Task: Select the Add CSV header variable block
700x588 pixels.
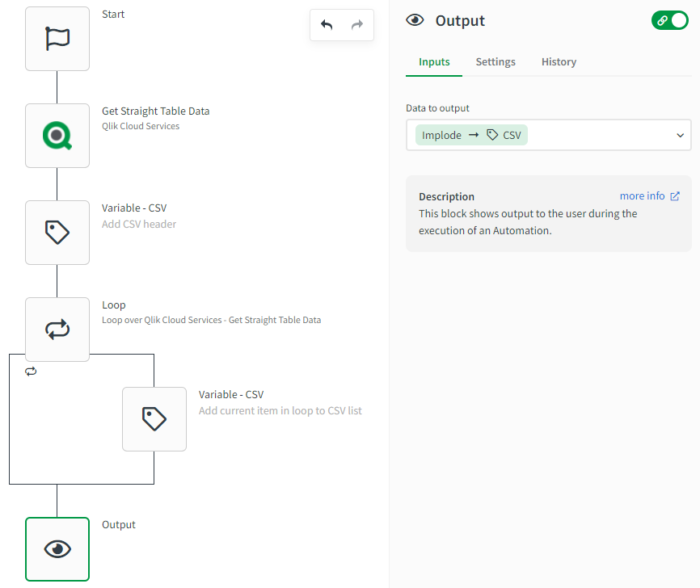Action: (x=57, y=233)
